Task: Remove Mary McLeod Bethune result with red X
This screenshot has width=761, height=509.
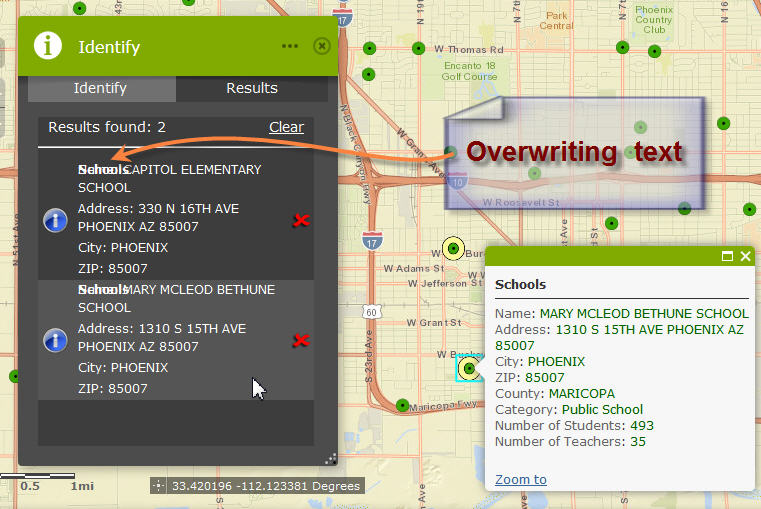Action: (x=301, y=340)
